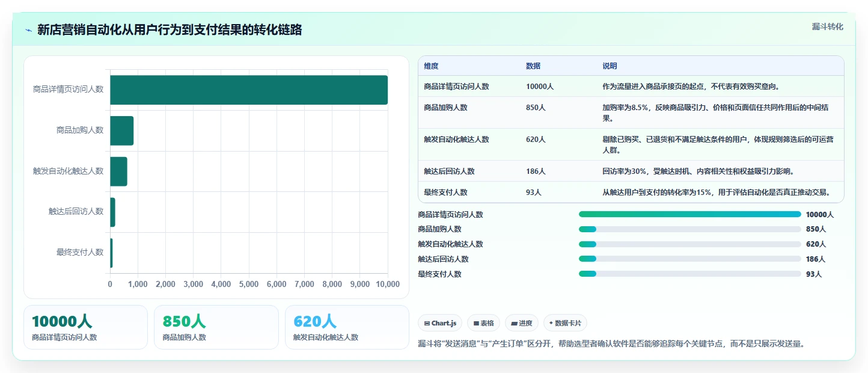The width and height of the screenshot is (868, 373).
Task: Click the 触发自动化触达人数 progress bar
Action: (690, 244)
